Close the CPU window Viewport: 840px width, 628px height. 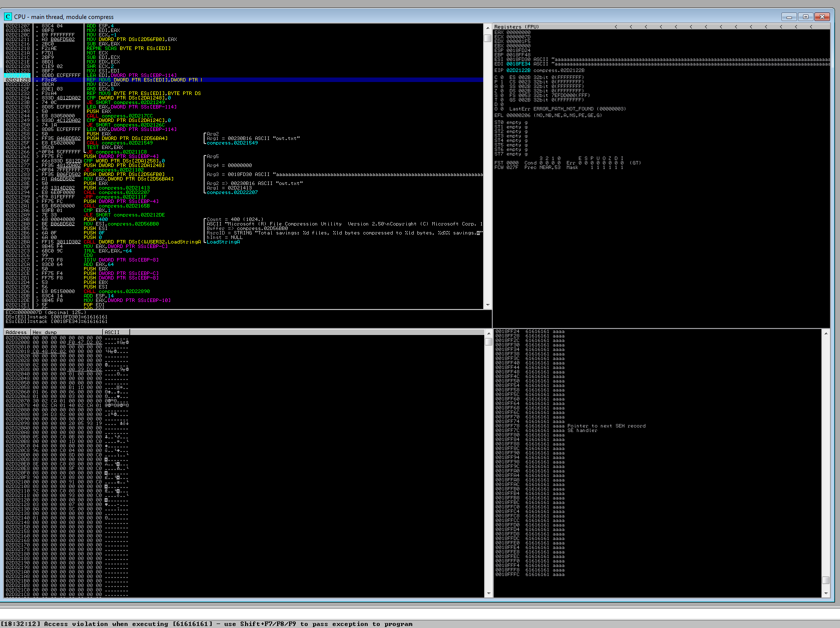coord(822,16)
